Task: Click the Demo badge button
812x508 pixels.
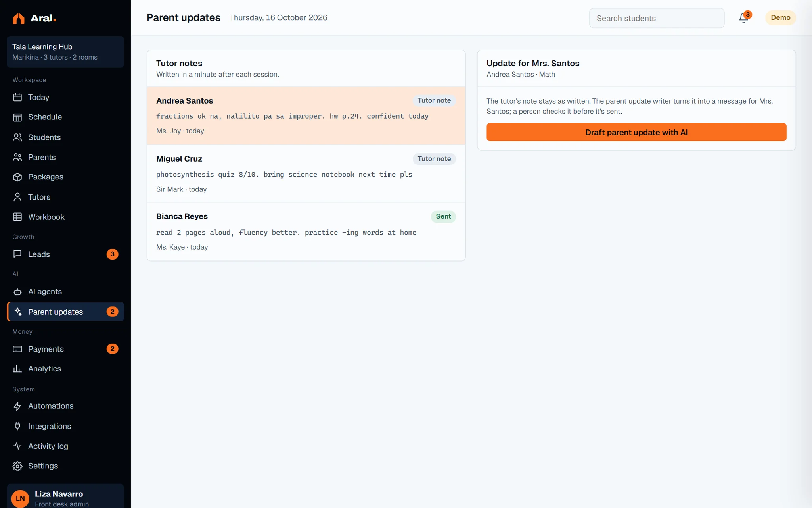Action: (780, 18)
